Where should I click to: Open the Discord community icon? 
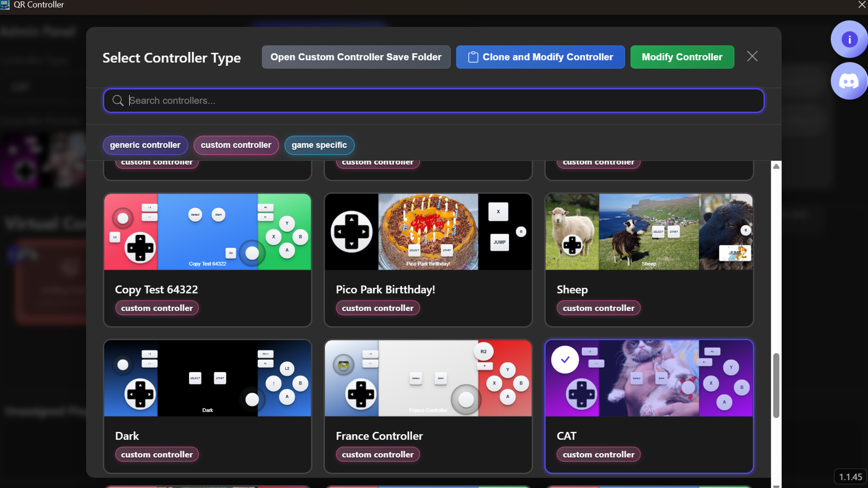[849, 81]
